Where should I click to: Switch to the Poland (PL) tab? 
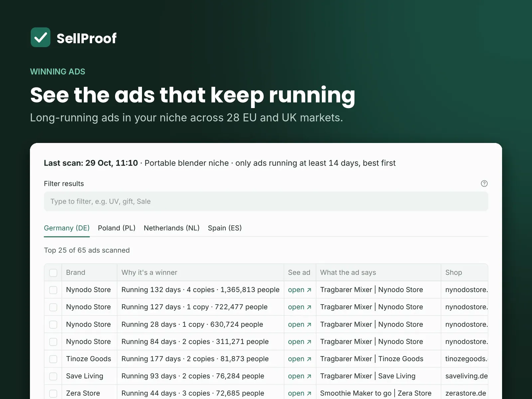[x=117, y=228]
